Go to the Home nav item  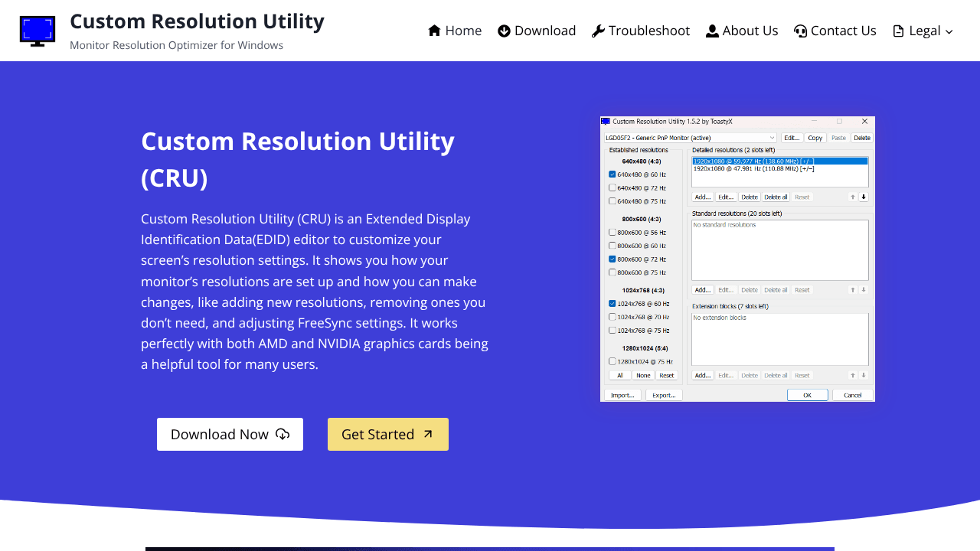[455, 31]
